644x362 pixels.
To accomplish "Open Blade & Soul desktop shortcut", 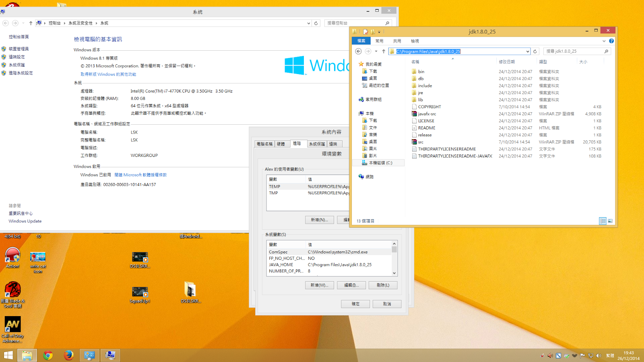I will tap(12, 294).
